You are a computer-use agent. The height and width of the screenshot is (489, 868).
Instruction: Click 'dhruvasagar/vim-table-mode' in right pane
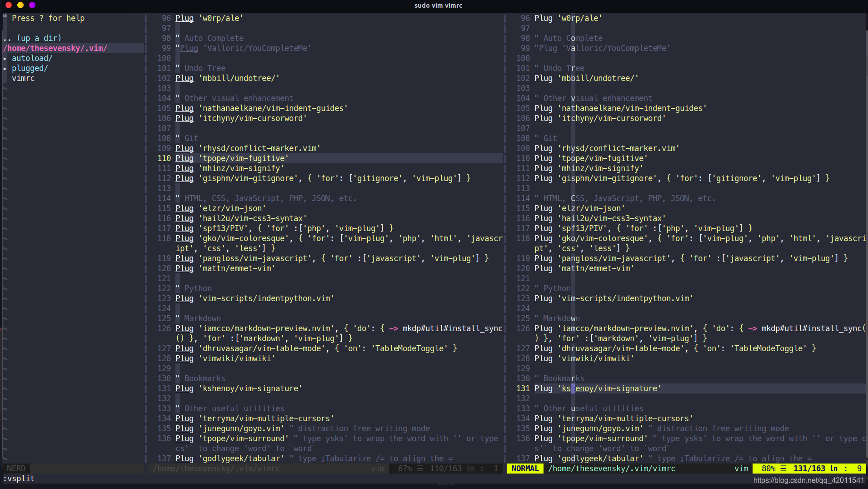[x=621, y=348]
